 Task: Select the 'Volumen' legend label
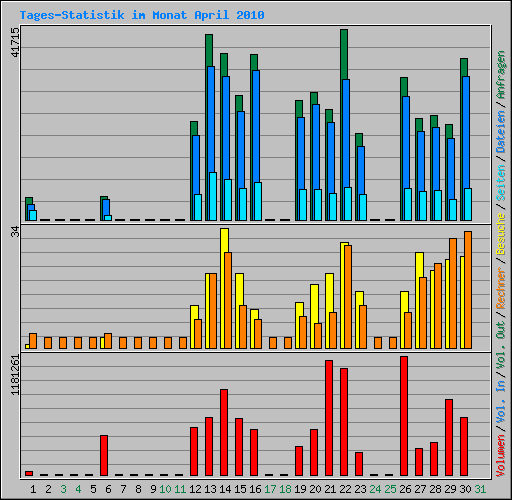point(501,456)
